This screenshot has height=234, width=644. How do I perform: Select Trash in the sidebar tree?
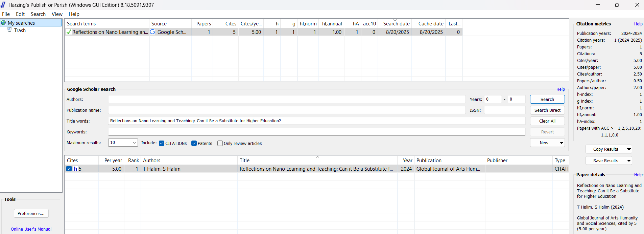[x=20, y=30]
